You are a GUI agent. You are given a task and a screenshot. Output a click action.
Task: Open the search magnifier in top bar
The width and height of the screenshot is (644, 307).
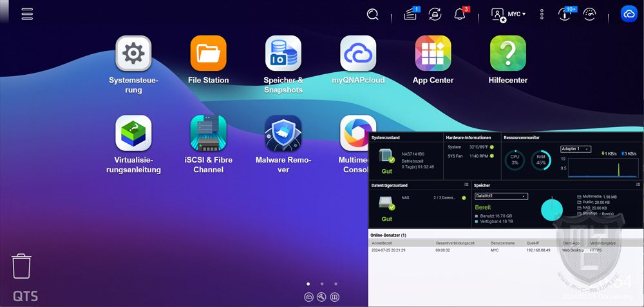coord(372,14)
